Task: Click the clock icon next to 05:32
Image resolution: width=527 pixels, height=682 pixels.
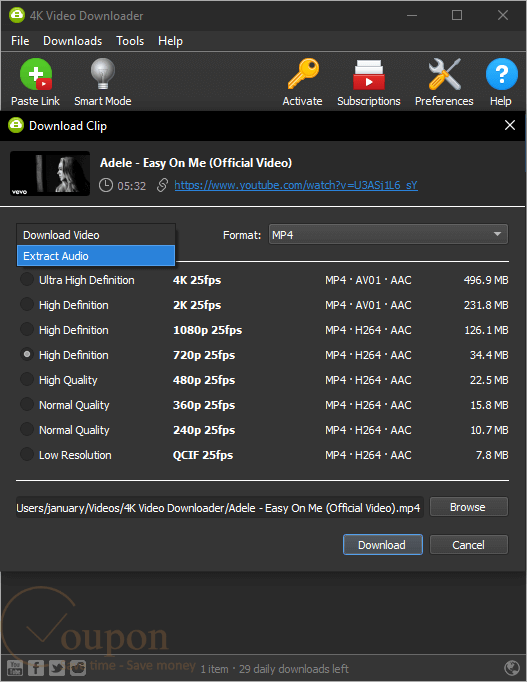Action: 106,185
